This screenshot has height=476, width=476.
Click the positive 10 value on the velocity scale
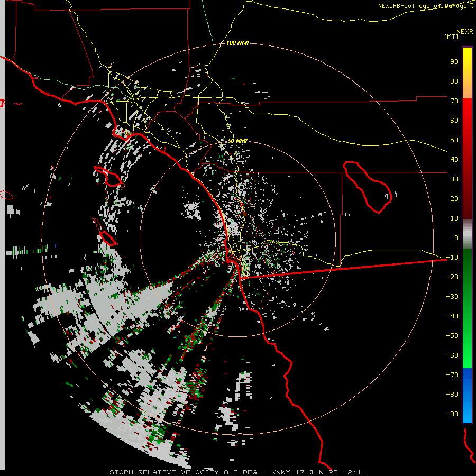(x=454, y=218)
